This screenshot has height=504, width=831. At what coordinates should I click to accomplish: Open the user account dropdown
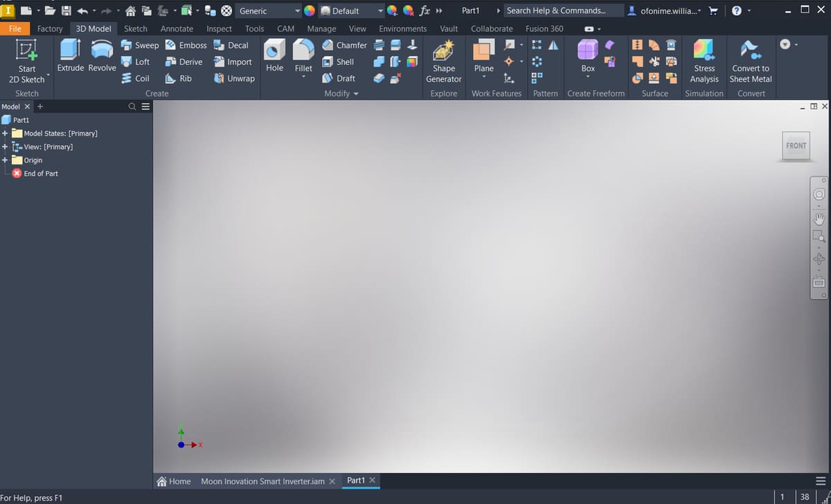(x=665, y=10)
